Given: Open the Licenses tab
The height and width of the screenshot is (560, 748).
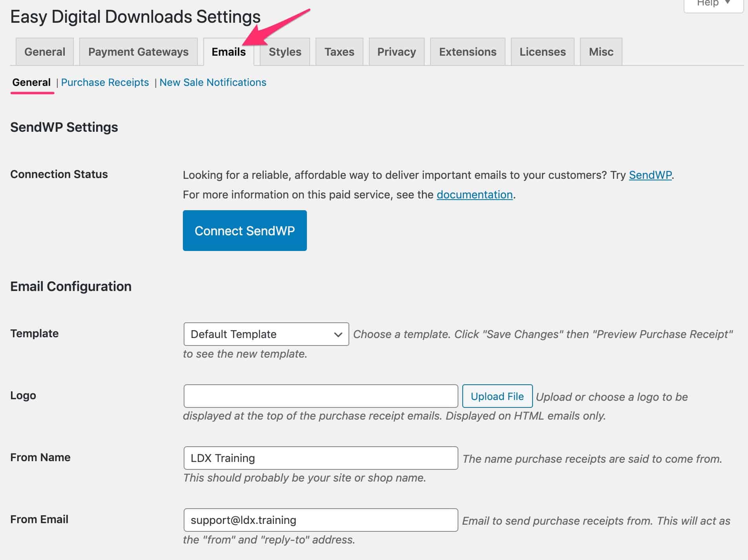Looking at the screenshot, I should coord(542,51).
